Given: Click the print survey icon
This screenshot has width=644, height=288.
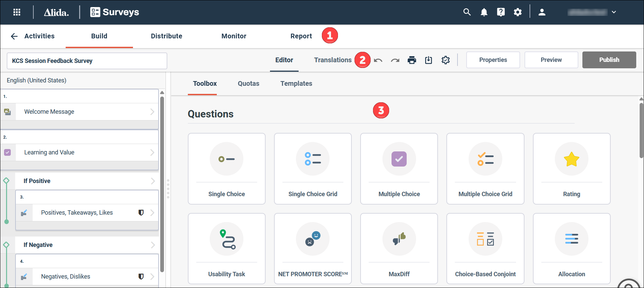Looking at the screenshot, I should point(412,60).
